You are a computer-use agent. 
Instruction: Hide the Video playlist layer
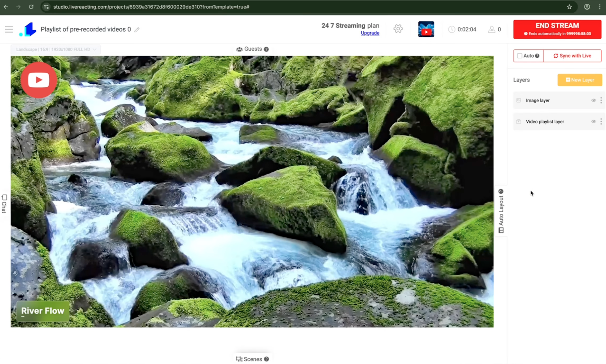593,122
